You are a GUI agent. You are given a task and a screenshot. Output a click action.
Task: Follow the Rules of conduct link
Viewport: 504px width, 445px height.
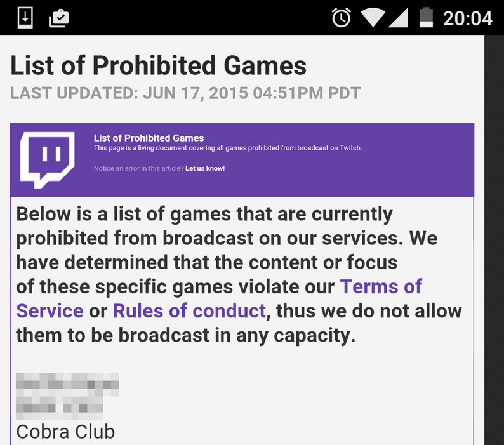pos(189,311)
